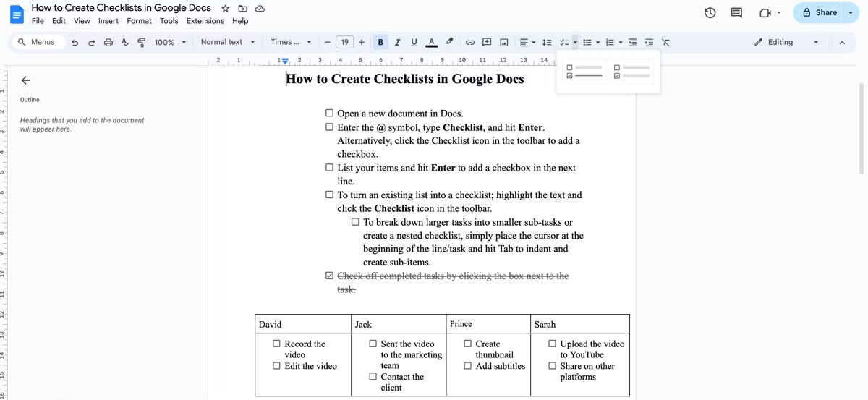This screenshot has height=400, width=868.
Task: Open the Edit menu
Action: pyautogui.click(x=59, y=21)
